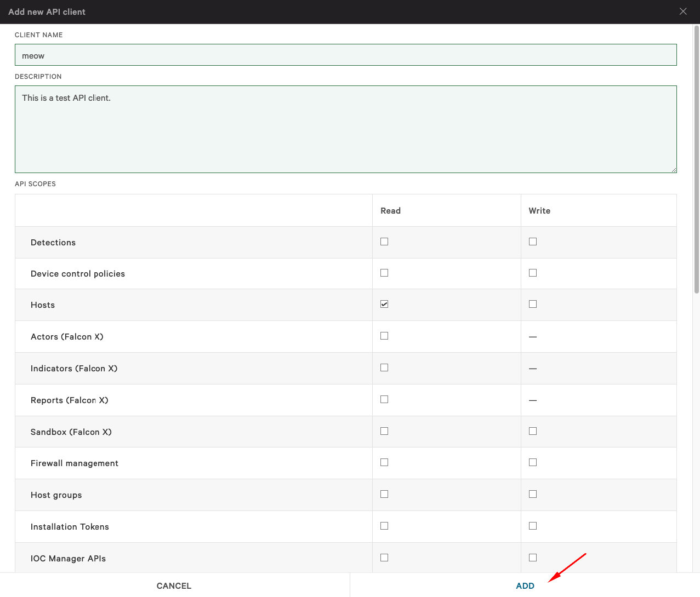Click the Write column header
700x597 pixels.
tap(539, 211)
